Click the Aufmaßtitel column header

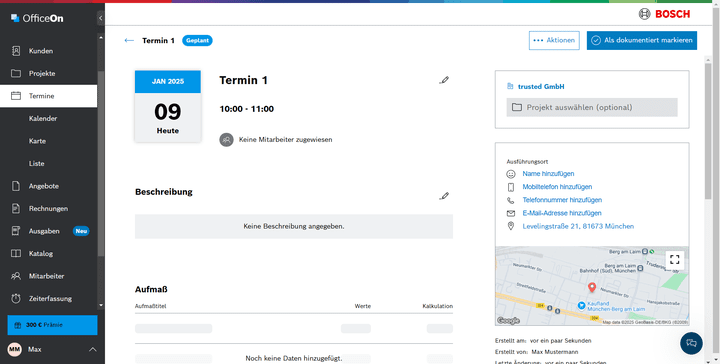[x=150, y=306]
